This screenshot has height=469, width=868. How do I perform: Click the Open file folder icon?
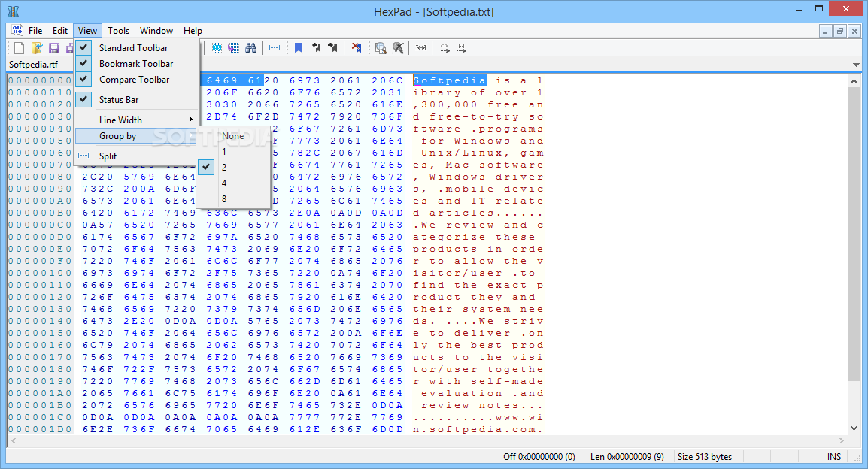37,48
